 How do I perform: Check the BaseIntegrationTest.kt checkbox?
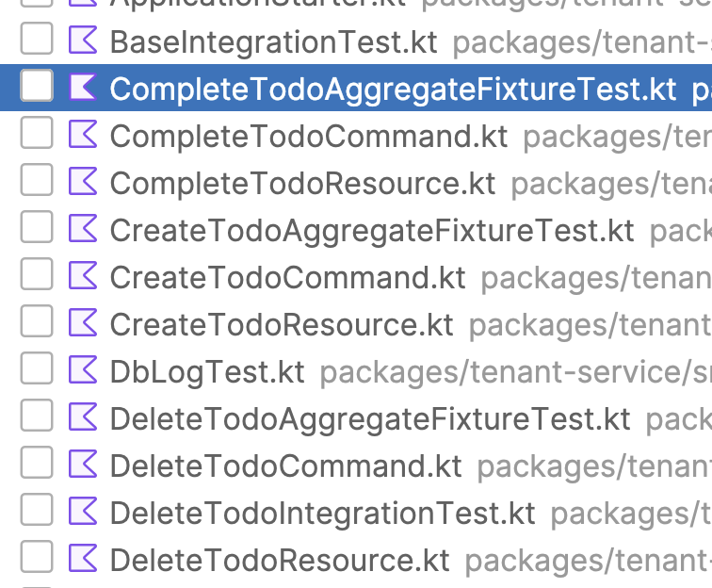(x=37, y=41)
